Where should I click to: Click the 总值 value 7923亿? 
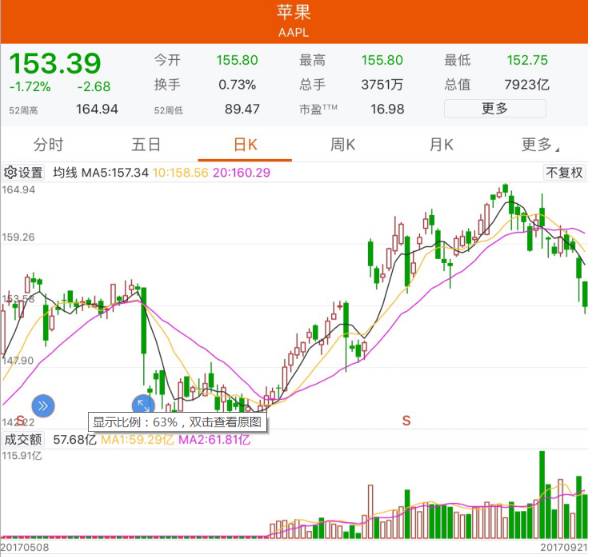pyautogui.click(x=527, y=84)
